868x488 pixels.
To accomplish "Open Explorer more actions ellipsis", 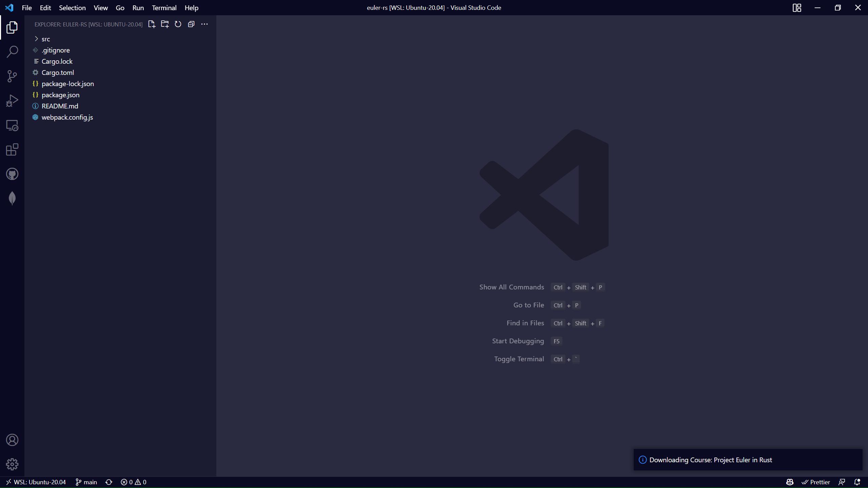I will 204,24.
